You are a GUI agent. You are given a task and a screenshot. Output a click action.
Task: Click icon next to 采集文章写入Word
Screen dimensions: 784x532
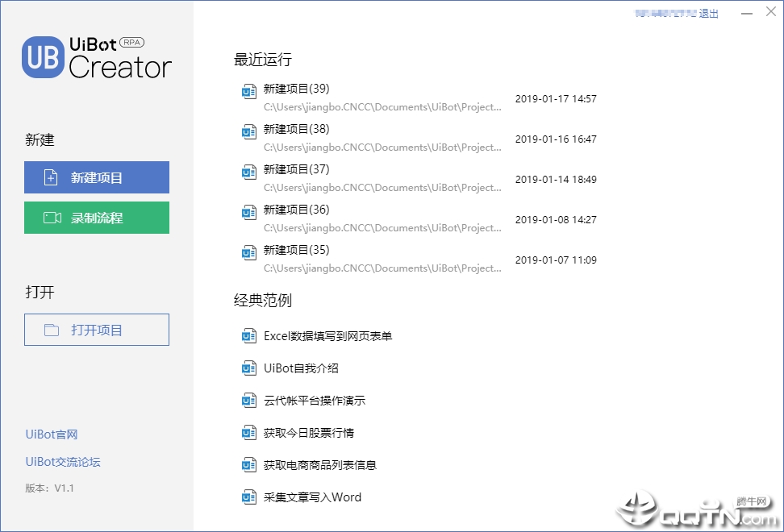click(x=249, y=497)
